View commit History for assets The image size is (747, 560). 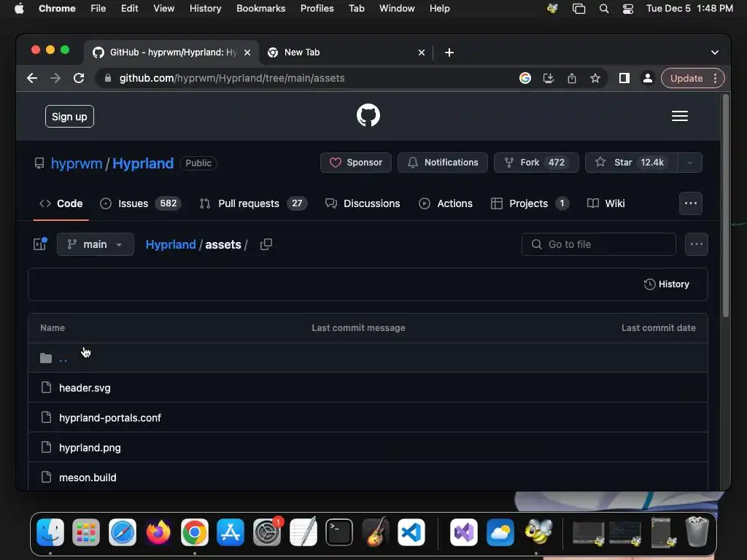pos(667,284)
